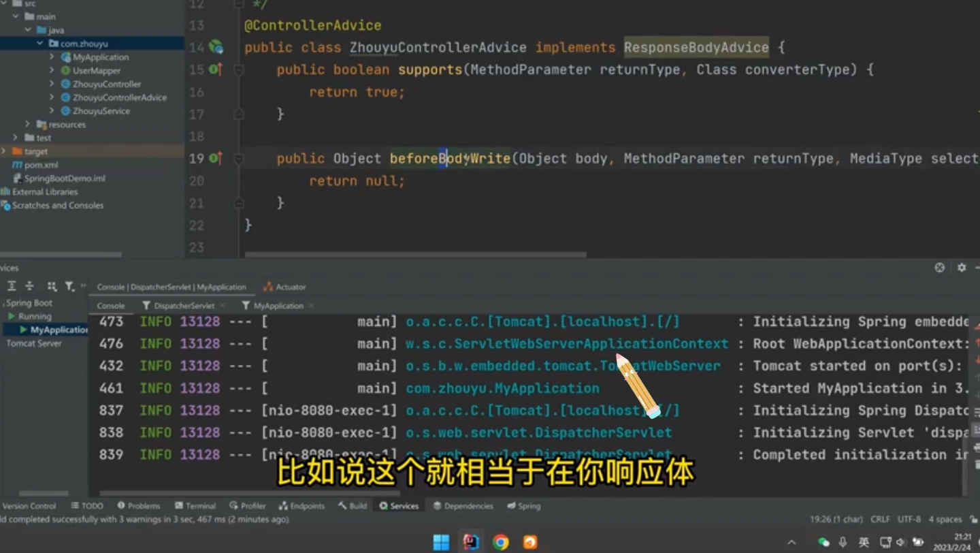
Task: Collapse the java folder node
Action: (x=28, y=30)
